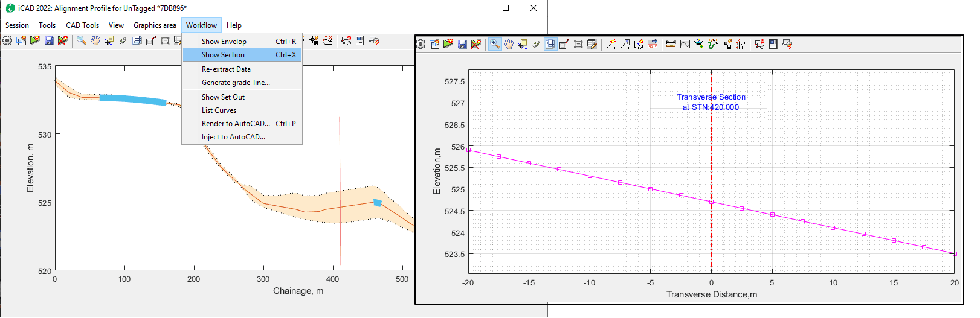The height and width of the screenshot is (318, 980).
Task: Click the blue highlighted segment near chainage 100
Action: pyautogui.click(x=133, y=100)
